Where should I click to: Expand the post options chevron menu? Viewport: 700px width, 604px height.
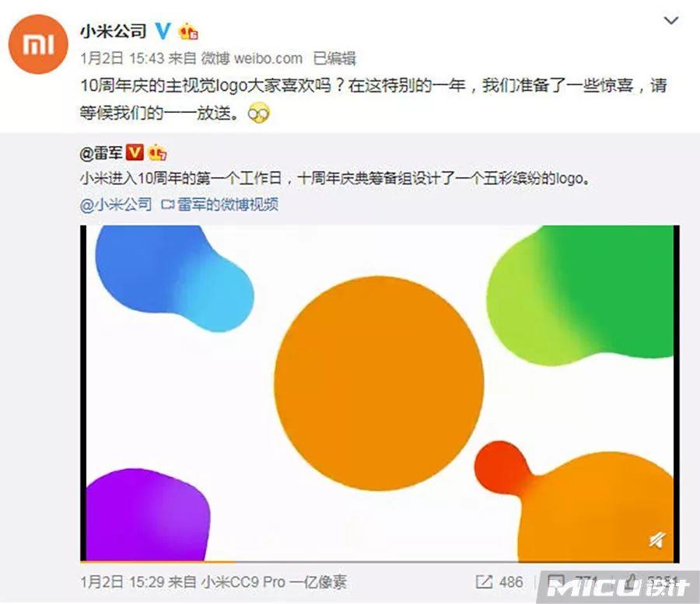(x=671, y=20)
